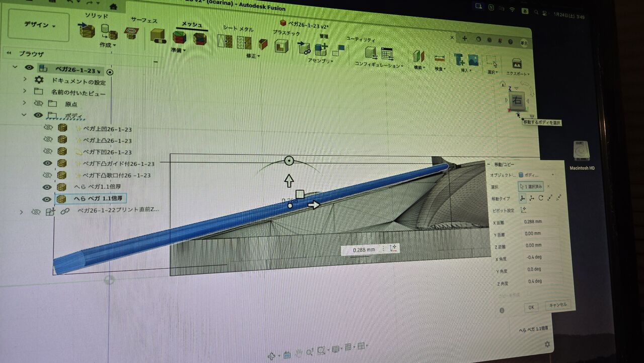The width and height of the screenshot is (644, 363).
Task: Click the surface patch icon under サーフェス
Action: tap(132, 33)
